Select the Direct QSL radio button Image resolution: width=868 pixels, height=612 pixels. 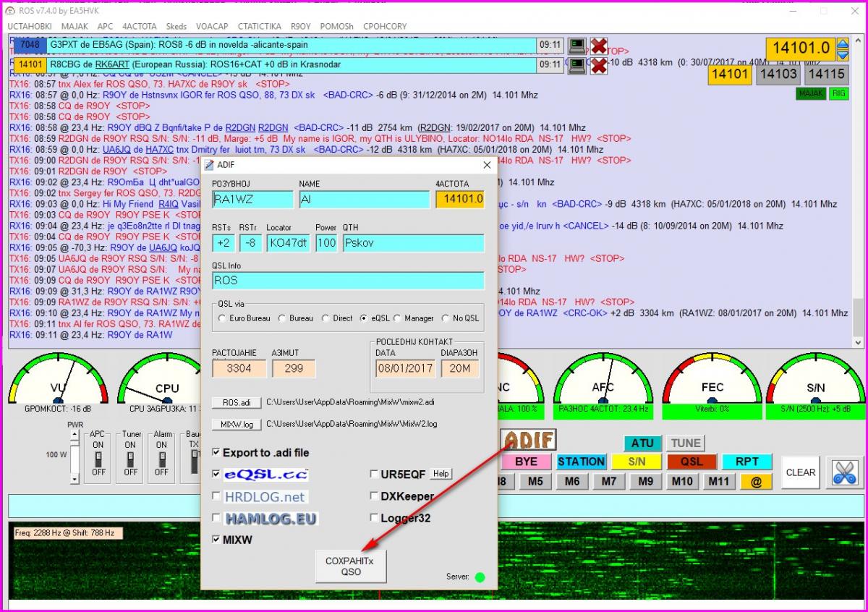coord(325,318)
